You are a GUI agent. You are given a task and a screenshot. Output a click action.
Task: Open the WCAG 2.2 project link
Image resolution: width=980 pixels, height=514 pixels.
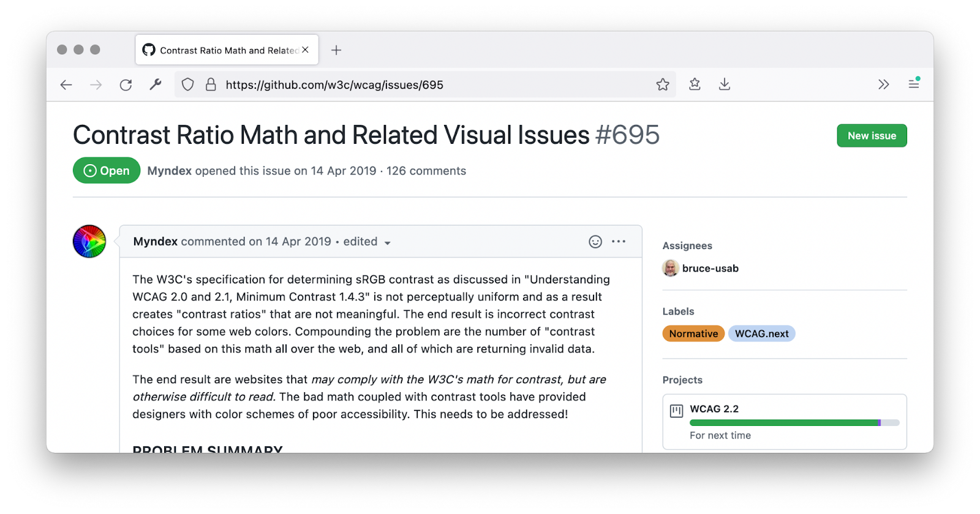(x=714, y=409)
